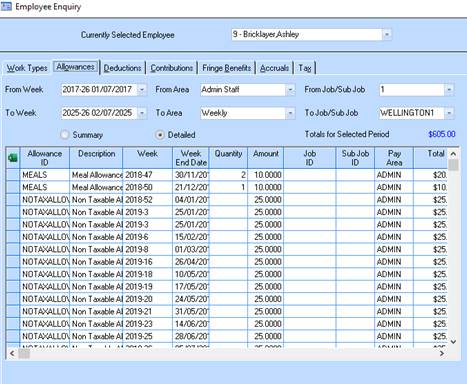Viewport: 467px width, 384px height.
Task: Click the horizontal scrollbar thumb
Action: [24, 353]
